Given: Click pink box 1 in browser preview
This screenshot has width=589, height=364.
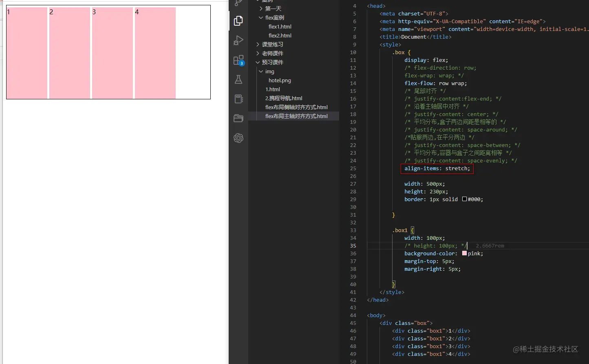Looking at the screenshot, I should click(27, 53).
